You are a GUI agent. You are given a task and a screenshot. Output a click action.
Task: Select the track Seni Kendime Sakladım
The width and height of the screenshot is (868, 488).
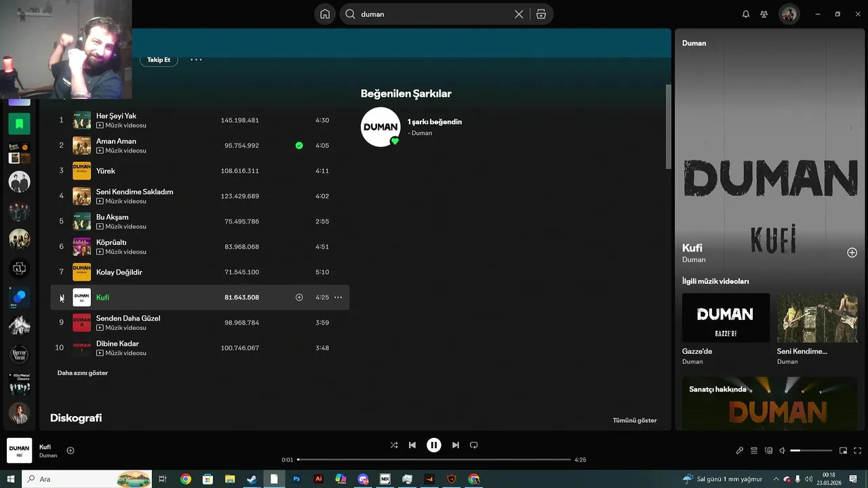coord(200,196)
